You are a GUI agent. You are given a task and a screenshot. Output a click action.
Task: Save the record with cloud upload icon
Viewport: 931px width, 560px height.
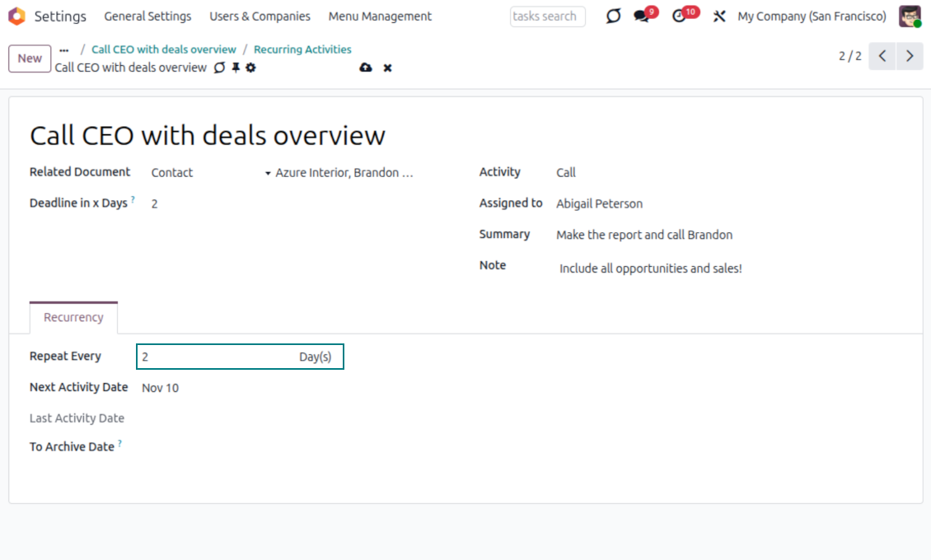tap(366, 68)
